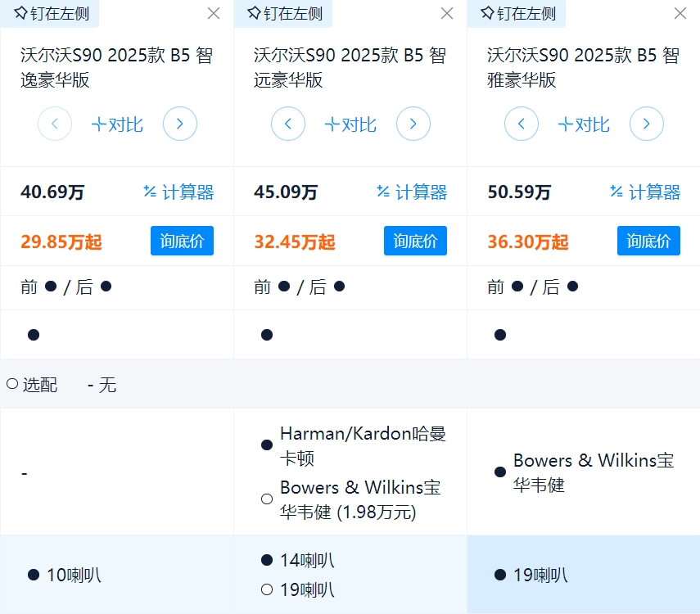The image size is (700, 614).
Task: Add 智远豪华版 to comparison via +对比
Action: click(x=351, y=124)
